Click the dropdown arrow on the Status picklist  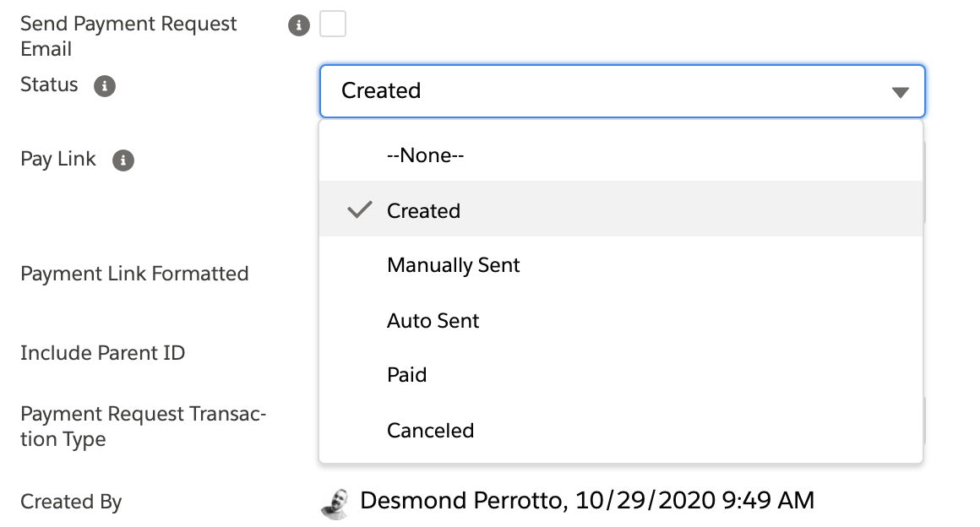click(x=901, y=91)
